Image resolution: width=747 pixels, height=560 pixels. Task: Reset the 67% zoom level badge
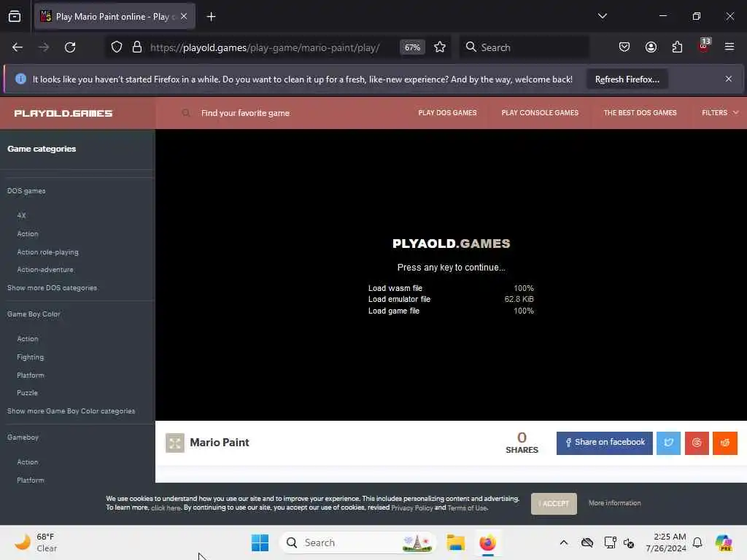[x=412, y=47]
